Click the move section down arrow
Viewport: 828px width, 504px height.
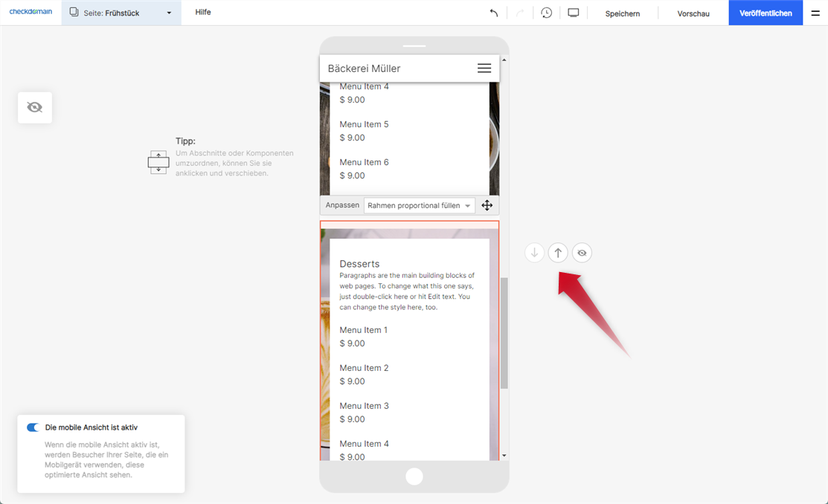[534, 253]
